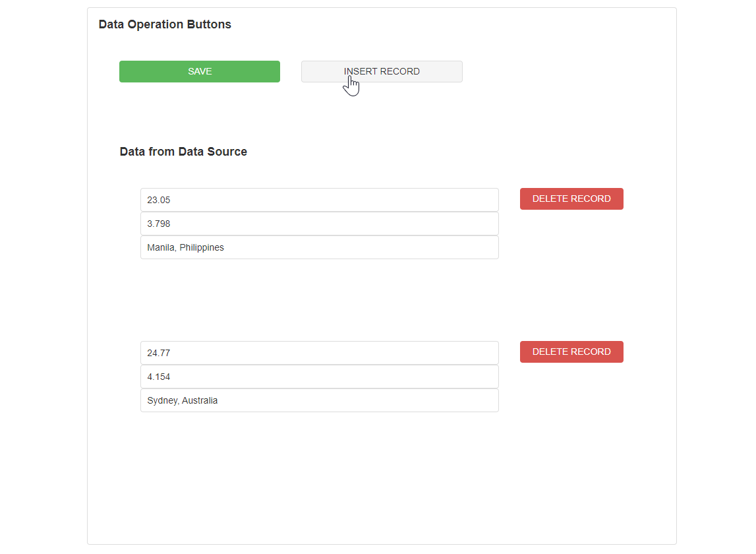Click the Manila, Philippines text field
756x554 pixels.
pyautogui.click(x=319, y=247)
